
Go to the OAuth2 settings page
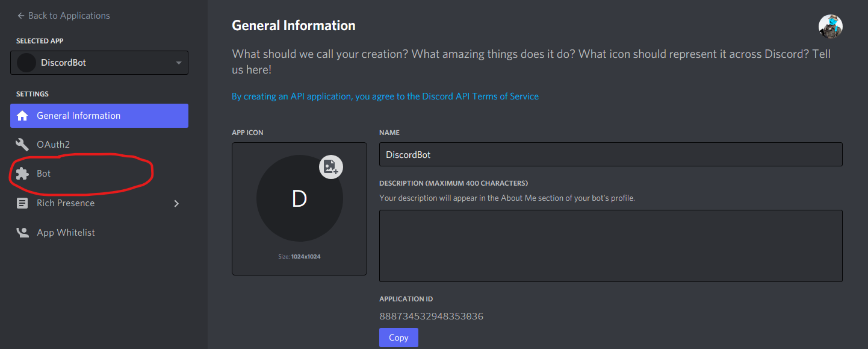(x=99, y=145)
